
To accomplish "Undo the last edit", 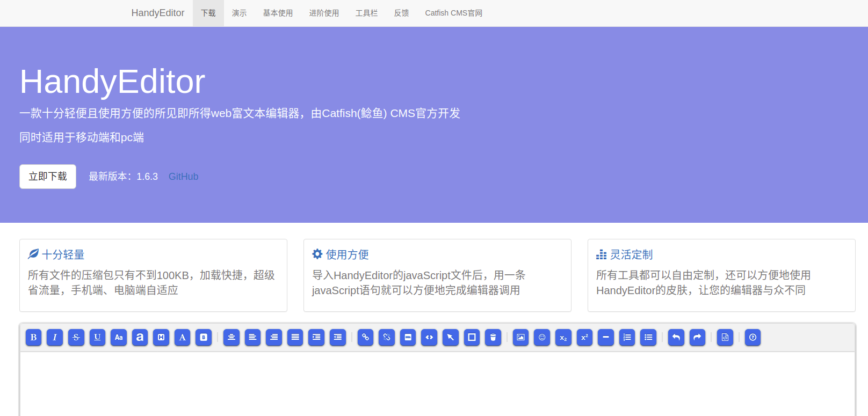I will tap(676, 337).
